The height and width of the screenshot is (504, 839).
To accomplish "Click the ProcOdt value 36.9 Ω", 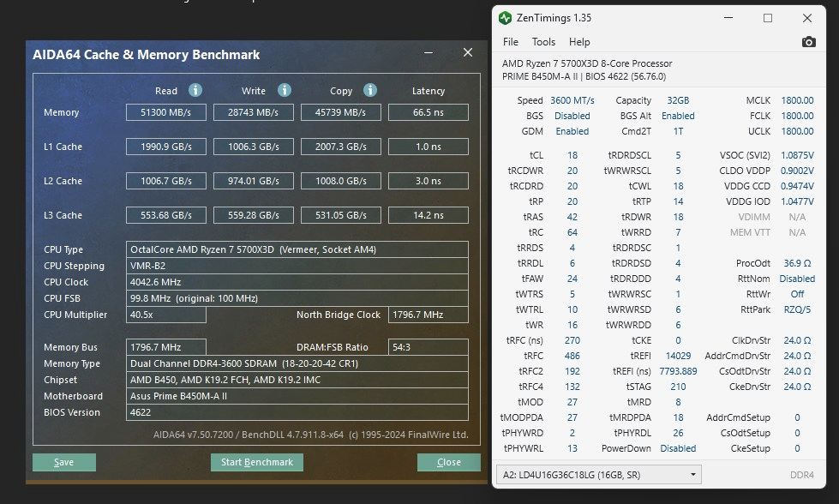I will (797, 263).
